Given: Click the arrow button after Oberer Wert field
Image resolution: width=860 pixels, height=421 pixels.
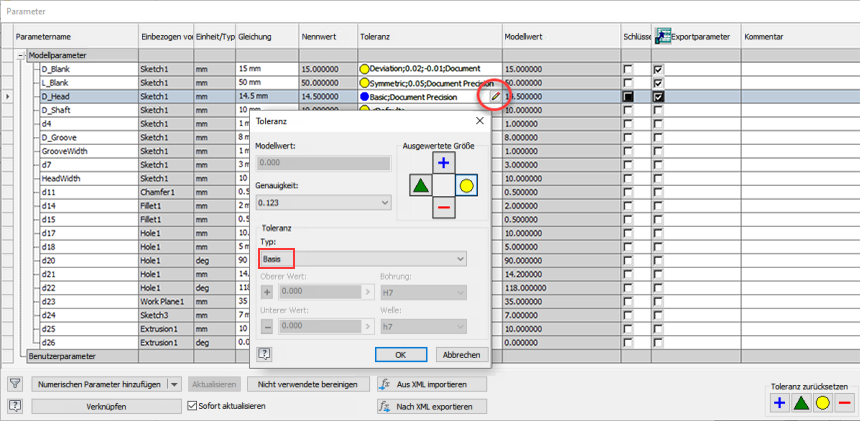Looking at the screenshot, I should click(x=368, y=293).
